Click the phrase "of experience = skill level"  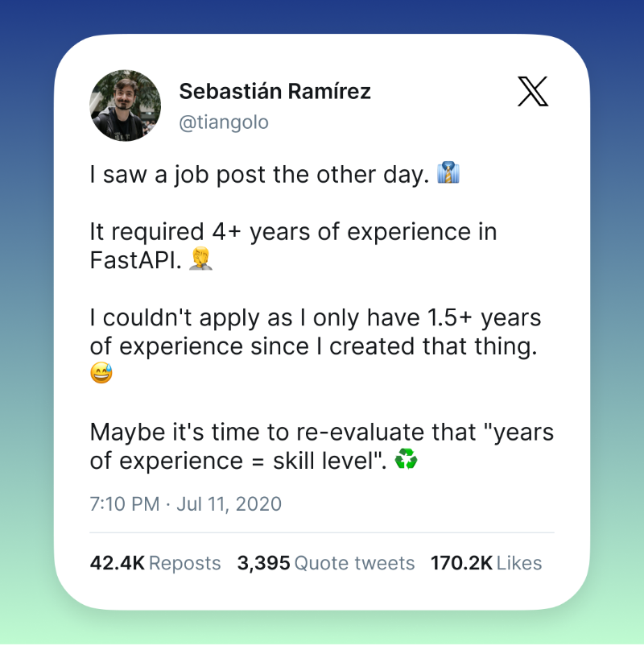[x=239, y=461]
